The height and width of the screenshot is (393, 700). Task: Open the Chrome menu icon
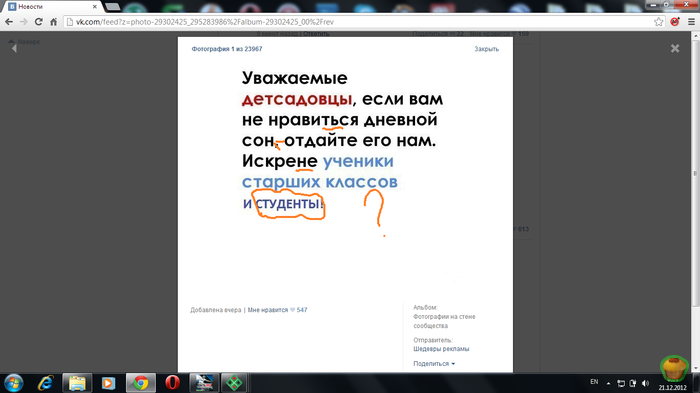pyautogui.click(x=691, y=21)
